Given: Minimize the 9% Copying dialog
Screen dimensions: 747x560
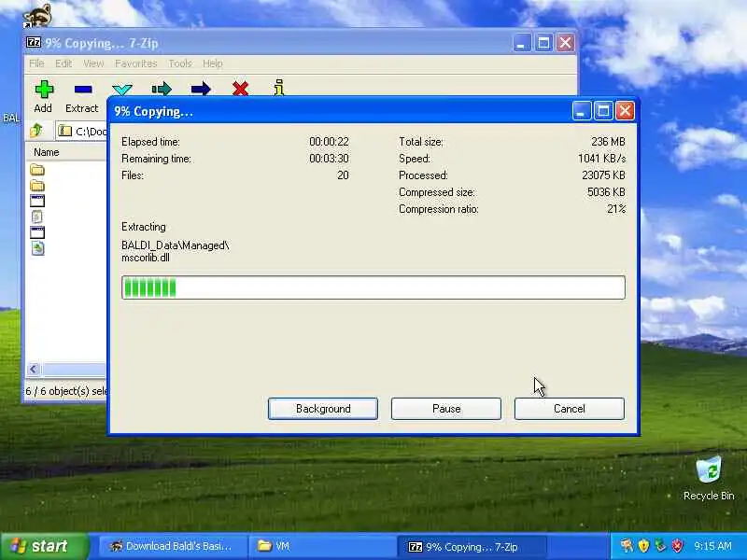Looking at the screenshot, I should coord(581,111).
